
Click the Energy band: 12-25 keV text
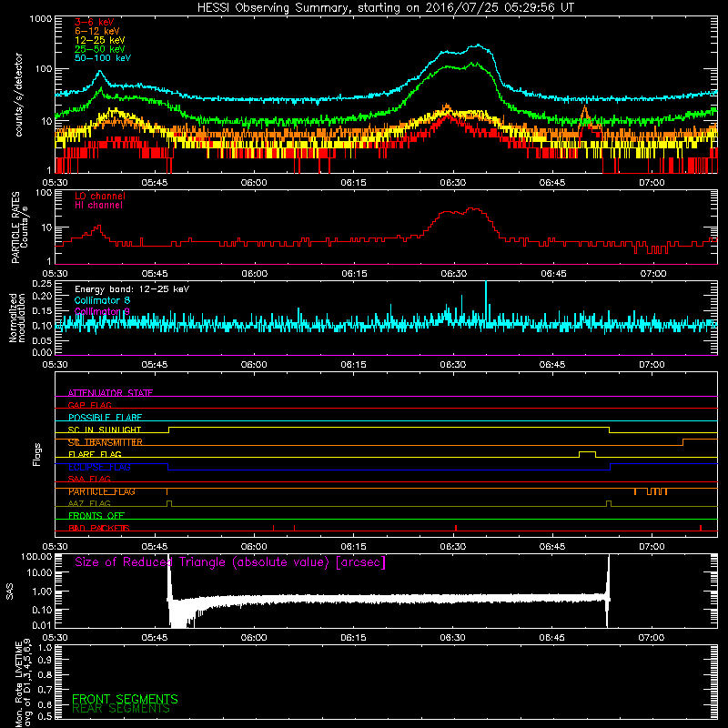131,289
